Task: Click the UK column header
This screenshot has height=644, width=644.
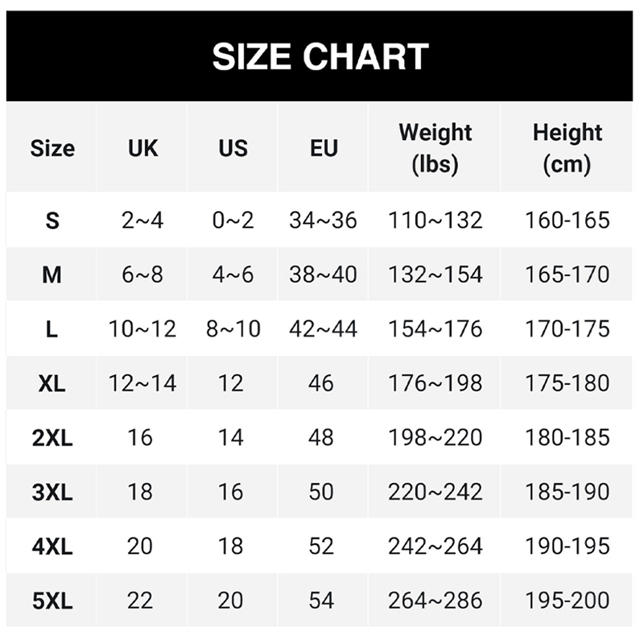Action: click(x=142, y=148)
